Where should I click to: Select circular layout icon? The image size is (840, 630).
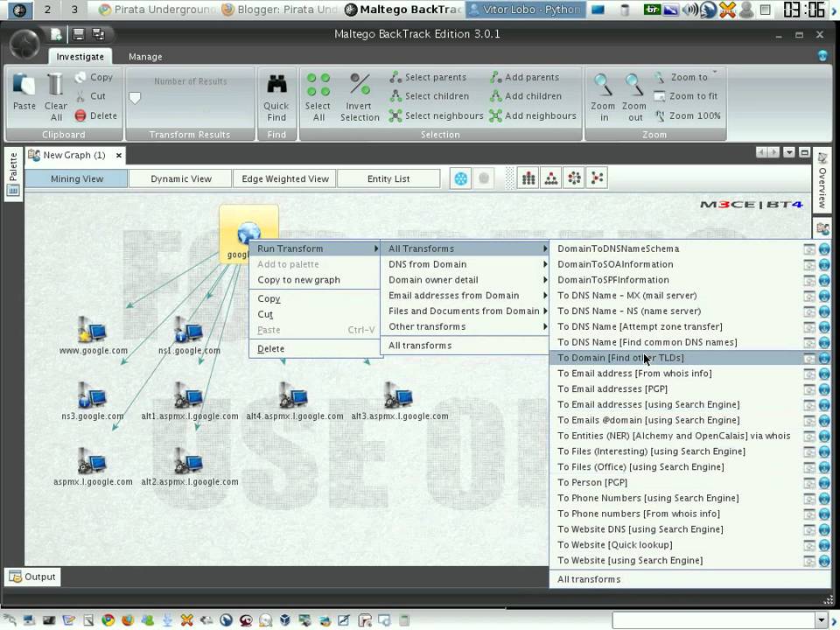click(x=574, y=178)
